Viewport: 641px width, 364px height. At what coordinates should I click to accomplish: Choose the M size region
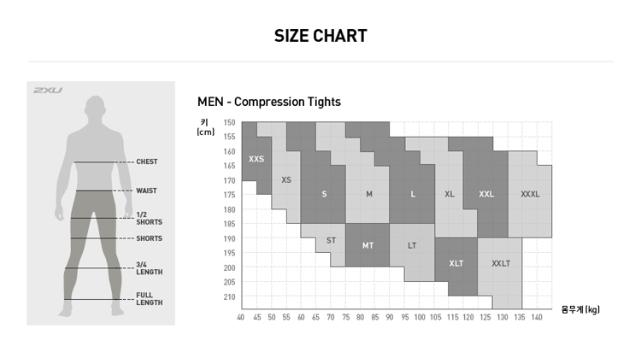click(x=369, y=194)
